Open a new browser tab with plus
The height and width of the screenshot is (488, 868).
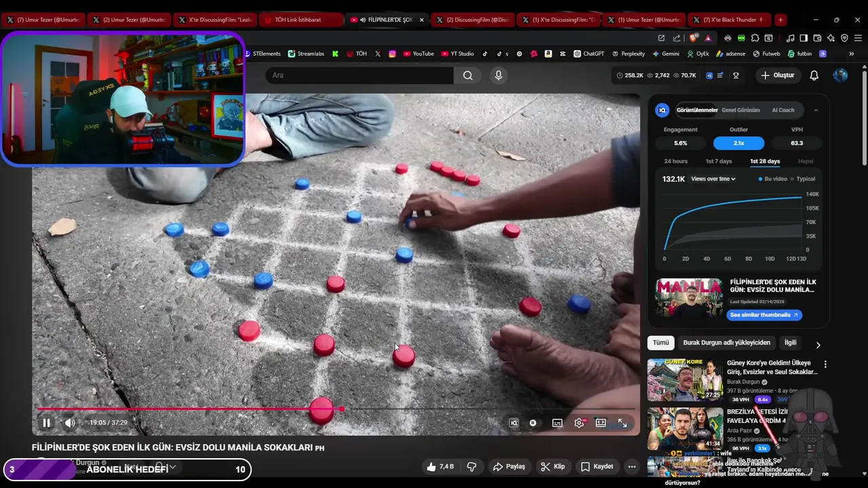coord(781,20)
